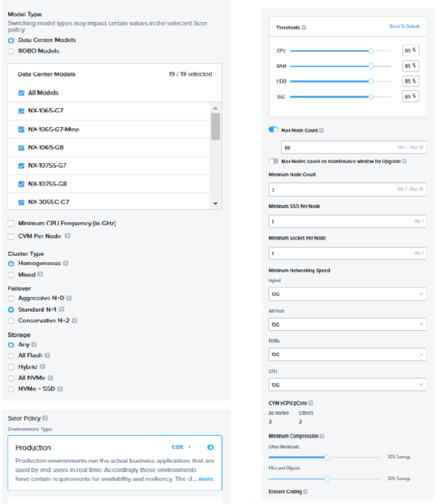
Task: Click info icon for maintenance window upgrade
Action: coord(404,161)
